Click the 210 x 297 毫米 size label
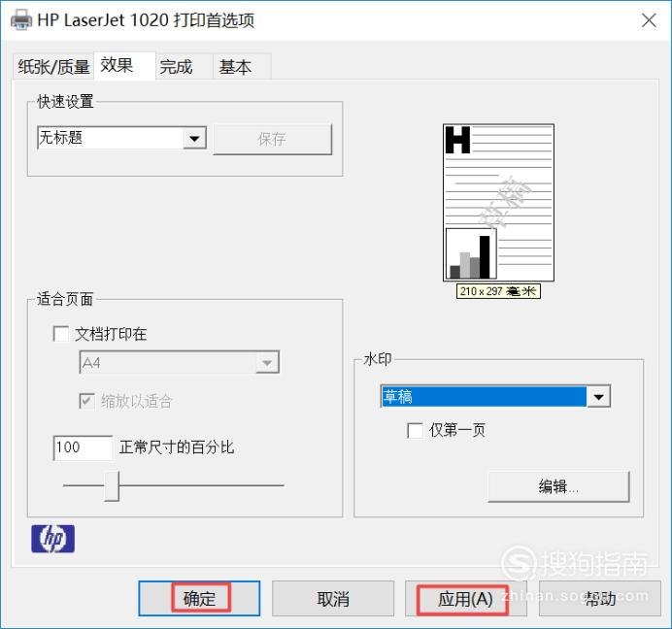 498,291
